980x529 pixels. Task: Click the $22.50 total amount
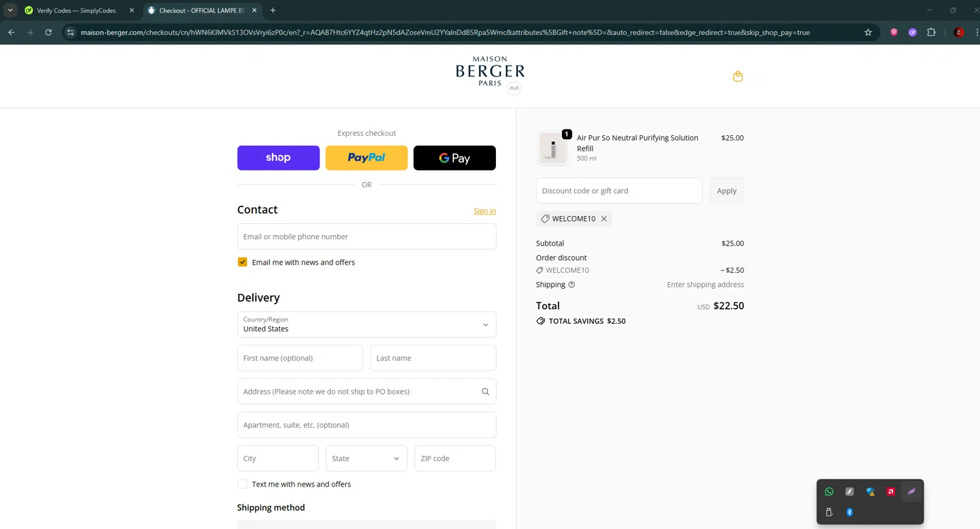point(728,306)
